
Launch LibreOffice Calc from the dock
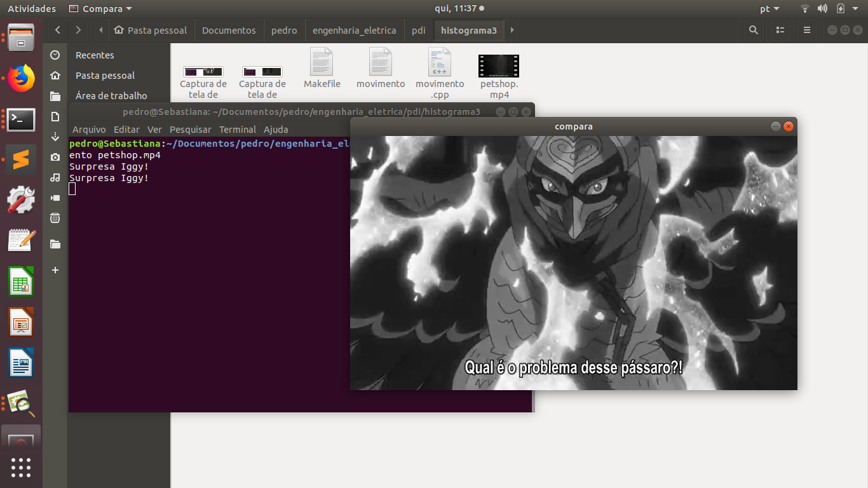tap(21, 281)
